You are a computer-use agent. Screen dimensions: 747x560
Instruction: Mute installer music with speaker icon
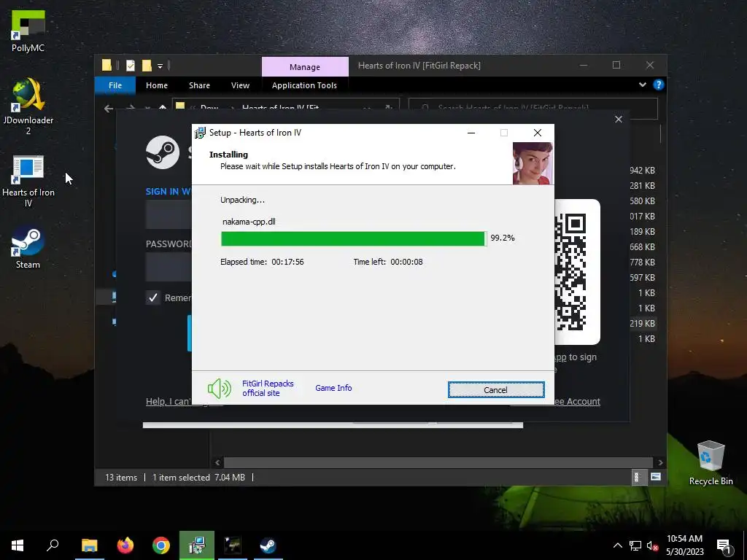(219, 389)
